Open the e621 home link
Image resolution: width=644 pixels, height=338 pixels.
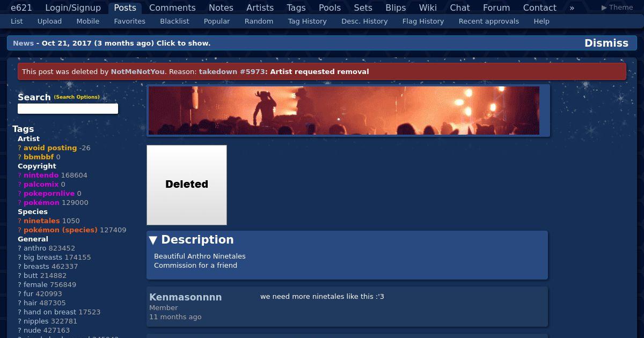(21, 8)
